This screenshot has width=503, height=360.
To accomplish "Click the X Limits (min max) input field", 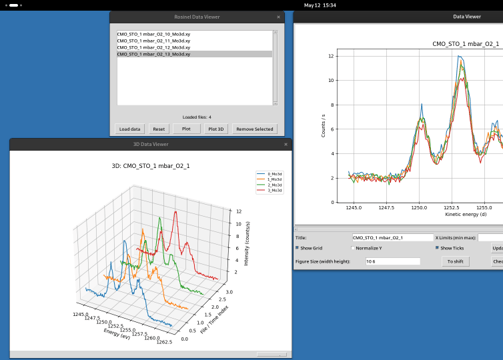I will pyautogui.click(x=491, y=238).
